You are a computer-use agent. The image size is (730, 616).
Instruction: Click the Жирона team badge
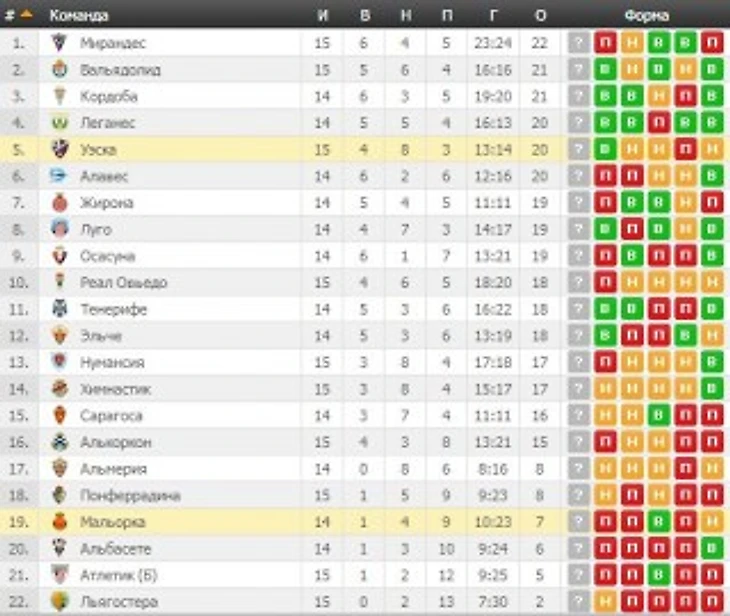coord(60,203)
